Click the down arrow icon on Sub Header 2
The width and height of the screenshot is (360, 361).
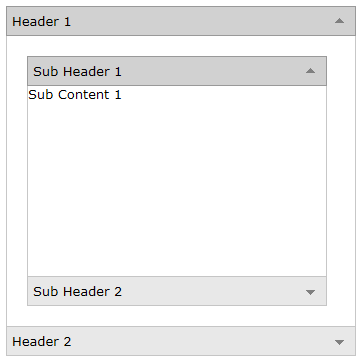(x=310, y=292)
